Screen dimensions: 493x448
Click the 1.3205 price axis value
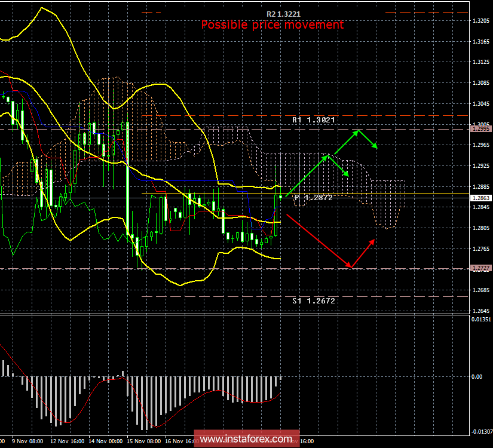point(481,21)
